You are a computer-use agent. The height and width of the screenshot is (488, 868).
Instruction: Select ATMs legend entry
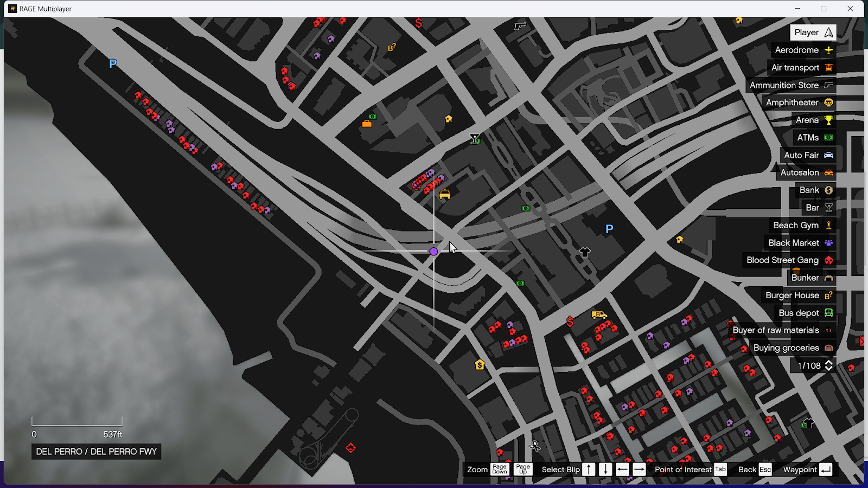[814, 138]
